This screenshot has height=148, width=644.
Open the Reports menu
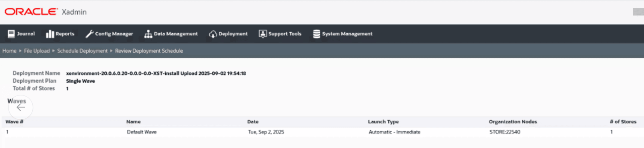tap(60, 34)
